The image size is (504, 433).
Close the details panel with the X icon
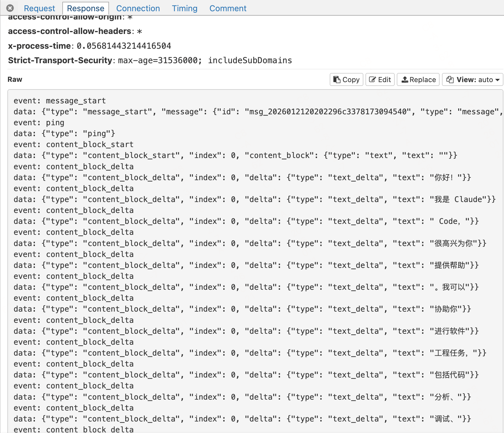pyautogui.click(x=10, y=8)
